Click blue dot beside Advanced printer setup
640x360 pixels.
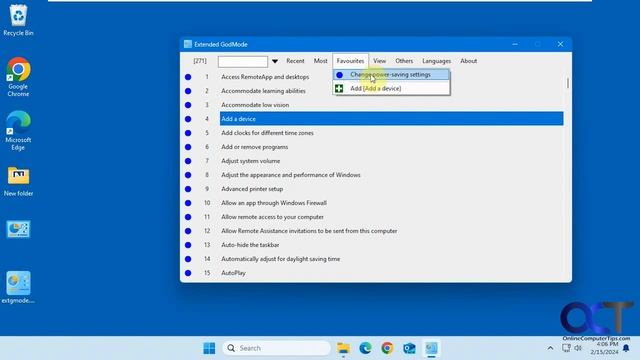pyautogui.click(x=188, y=189)
